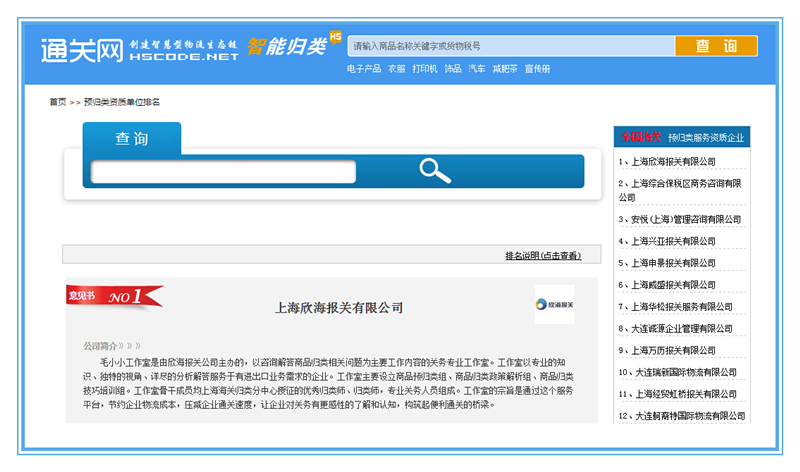Open sidebar item 7、上海华松报关服务有限公司

tap(676, 307)
